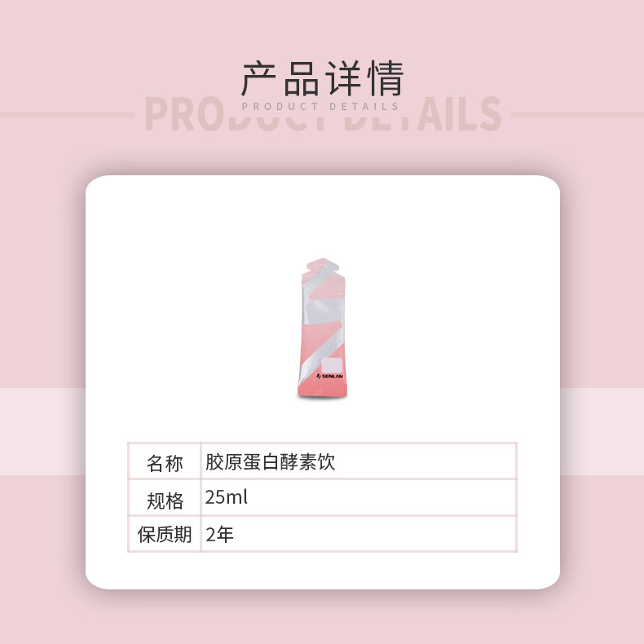Image resolution: width=644 pixels, height=644 pixels.
Task: Click the PRODUCT DETAILS subtitle text
Action: tap(320, 107)
